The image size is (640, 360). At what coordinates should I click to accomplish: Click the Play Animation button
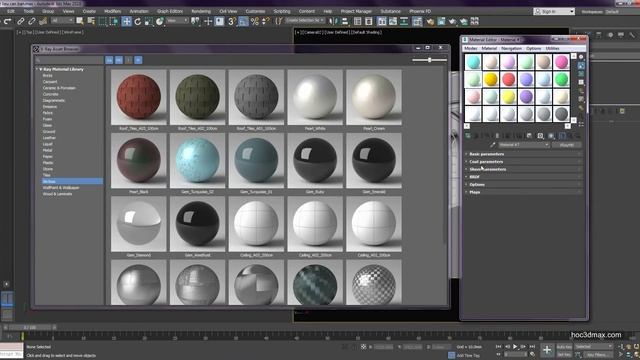coord(515,347)
